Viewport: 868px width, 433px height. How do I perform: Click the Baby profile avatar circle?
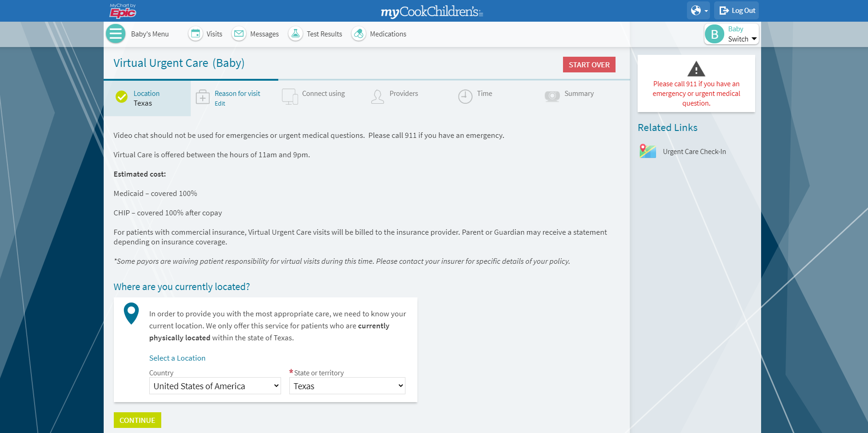click(715, 34)
